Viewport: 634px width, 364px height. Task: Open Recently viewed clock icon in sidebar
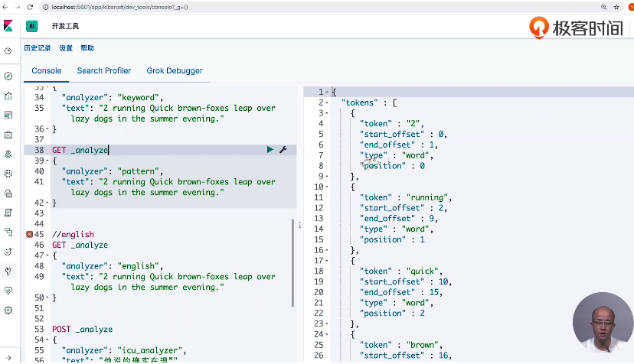click(8, 51)
